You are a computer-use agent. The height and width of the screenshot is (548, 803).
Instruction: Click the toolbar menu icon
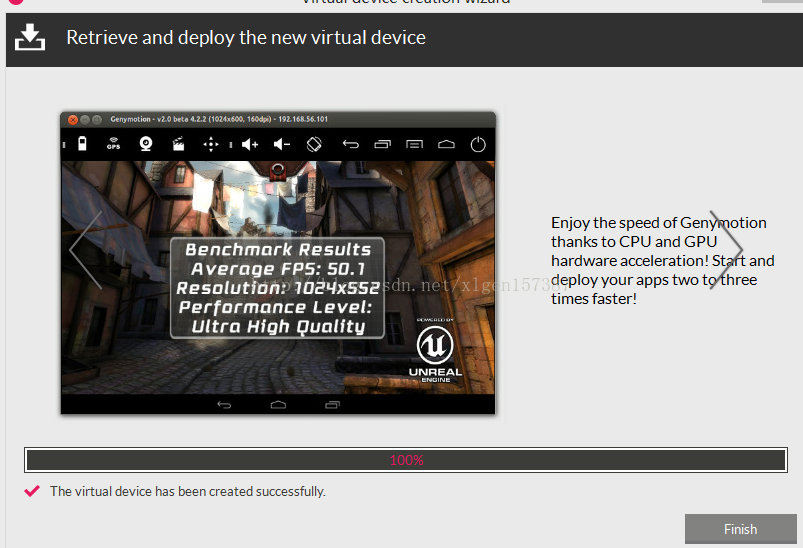click(414, 144)
